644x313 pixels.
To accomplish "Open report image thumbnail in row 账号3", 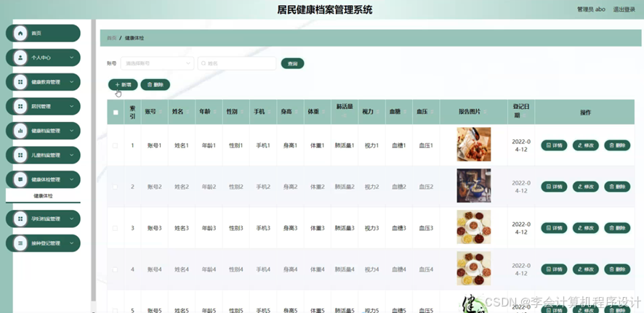I will 474,227.
